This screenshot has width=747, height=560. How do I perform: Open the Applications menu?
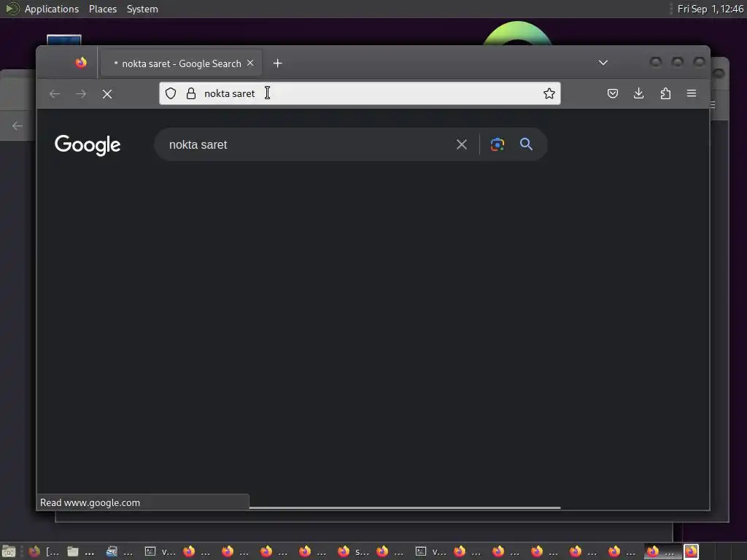(x=52, y=9)
